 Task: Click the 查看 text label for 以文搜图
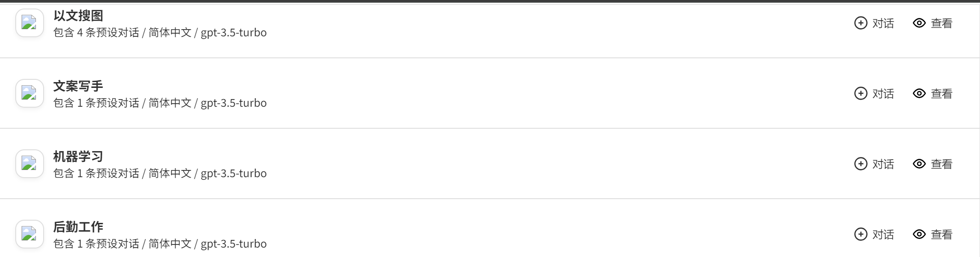(941, 23)
